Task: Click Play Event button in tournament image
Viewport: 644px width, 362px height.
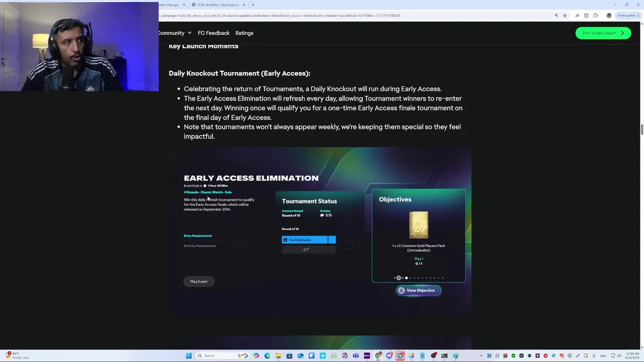Action: click(x=199, y=282)
